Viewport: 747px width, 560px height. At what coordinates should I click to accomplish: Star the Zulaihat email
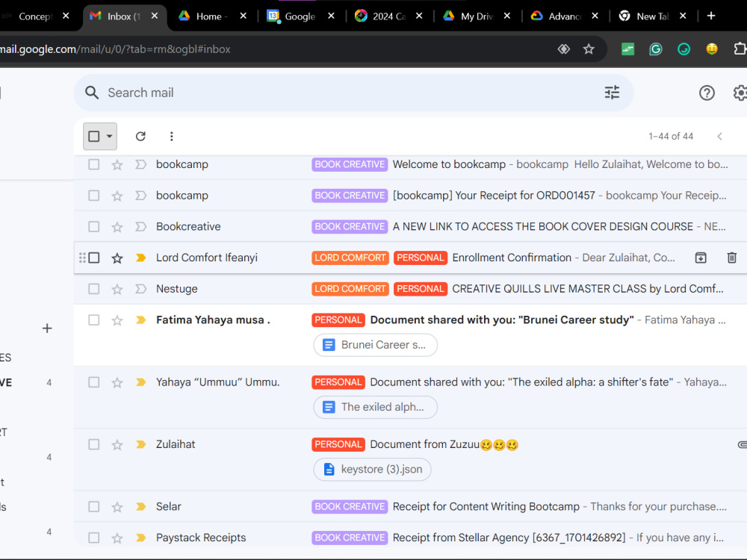[x=117, y=445]
